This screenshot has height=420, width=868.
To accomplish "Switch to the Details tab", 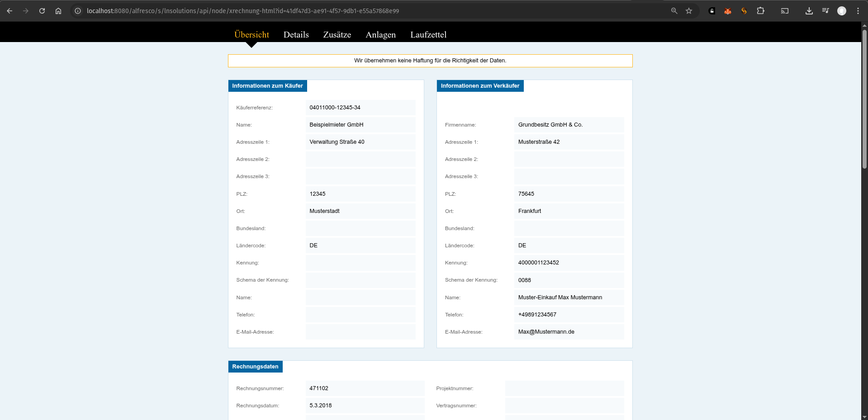I will coord(296,35).
